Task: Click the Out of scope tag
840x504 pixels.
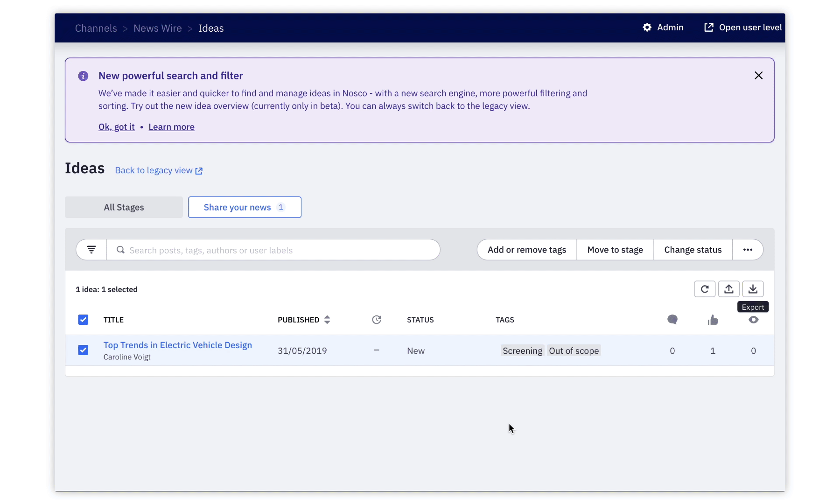Action: [574, 350]
